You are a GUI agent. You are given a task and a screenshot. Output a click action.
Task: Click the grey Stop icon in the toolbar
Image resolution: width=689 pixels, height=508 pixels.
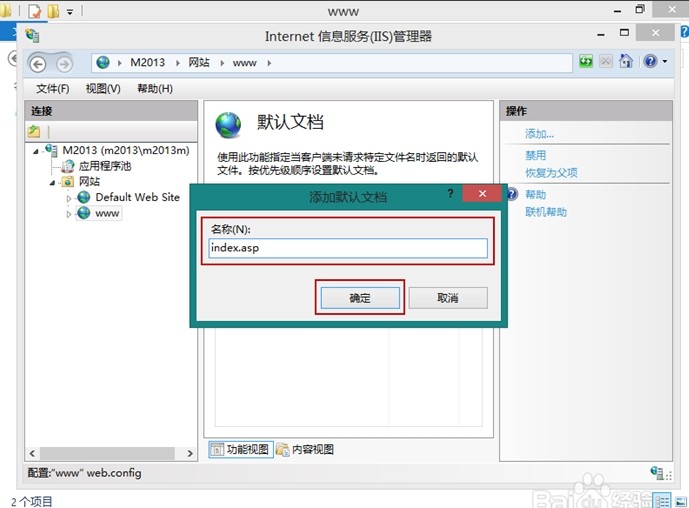point(606,61)
